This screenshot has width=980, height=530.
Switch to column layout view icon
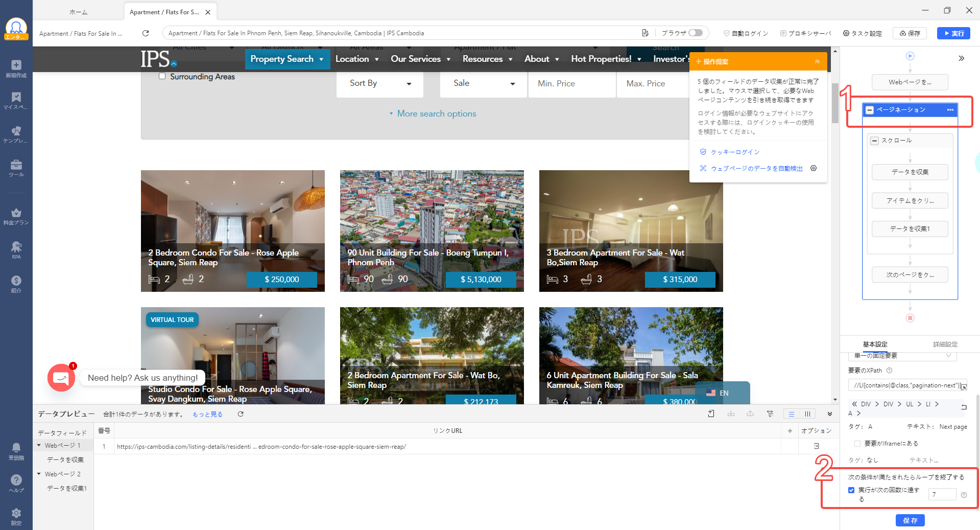(x=807, y=414)
